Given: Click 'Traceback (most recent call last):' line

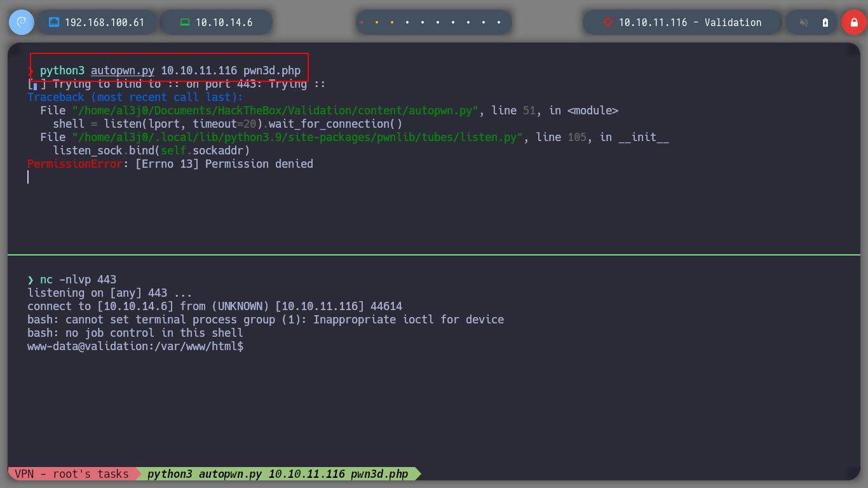Looking at the screenshot, I should (135, 97).
